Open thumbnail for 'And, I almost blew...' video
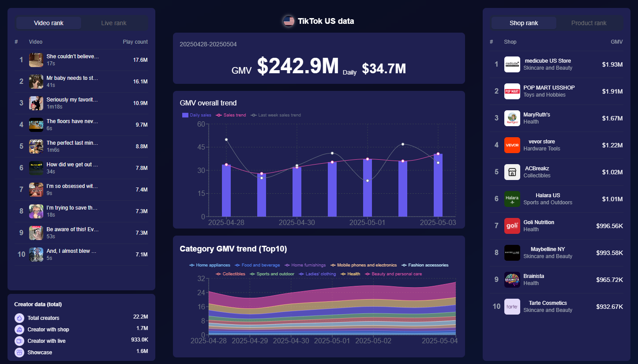 tap(36, 254)
